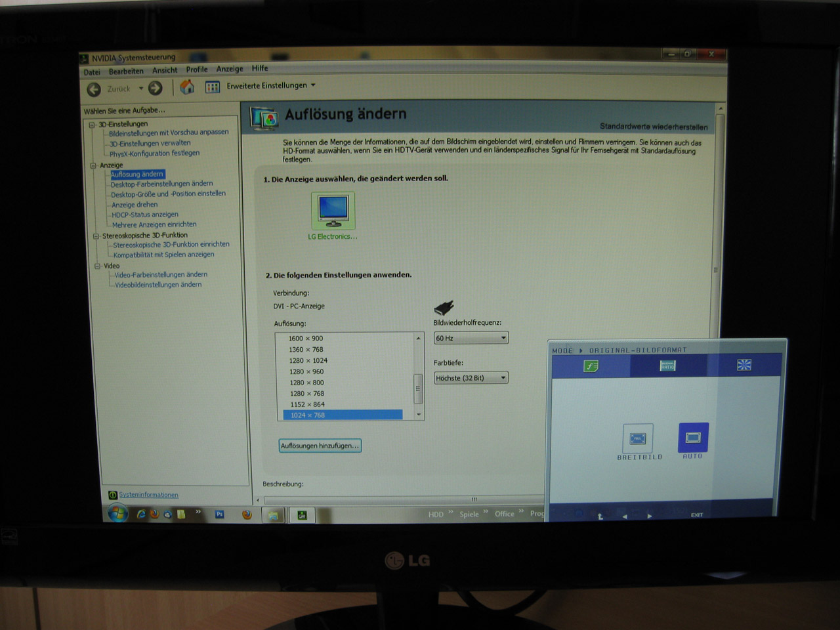The height and width of the screenshot is (630, 840).
Task: Select the f-Engine icon in monitor OSD
Action: click(x=591, y=366)
